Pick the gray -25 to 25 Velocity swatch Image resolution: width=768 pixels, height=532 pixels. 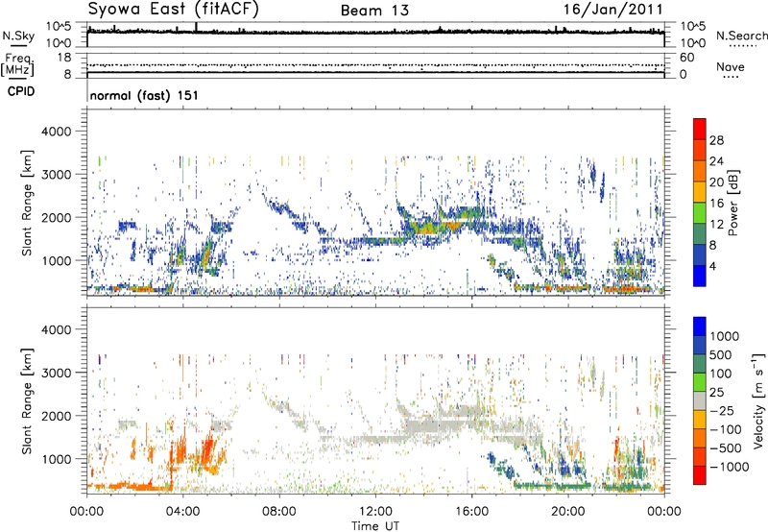700,401
